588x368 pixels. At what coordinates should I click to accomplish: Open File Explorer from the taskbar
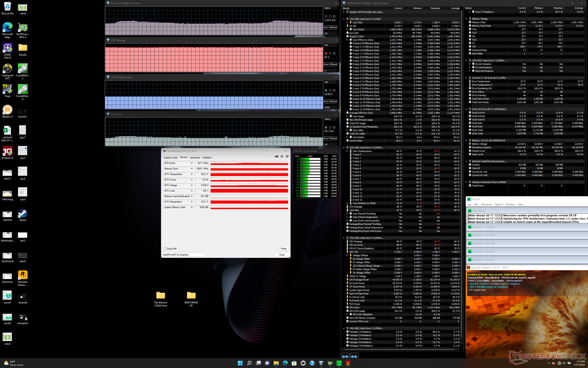tap(276, 363)
